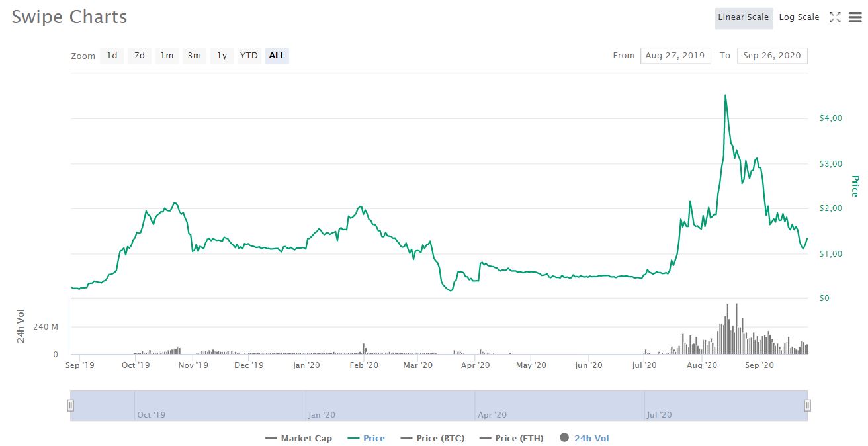Click the Jul '20 navigator label
Image resolution: width=868 pixels, height=446 pixels.
[x=660, y=415]
